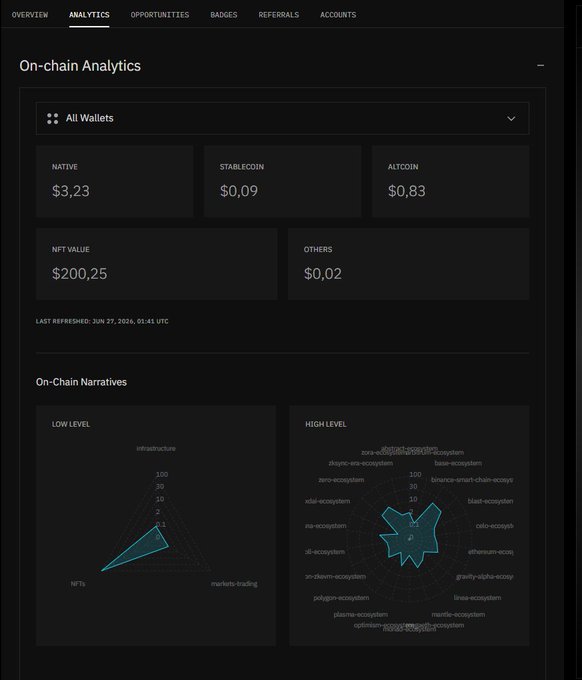This screenshot has width=582, height=680.
Task: Click the binance-smart-chain-ecosystem label
Action: tap(472, 480)
